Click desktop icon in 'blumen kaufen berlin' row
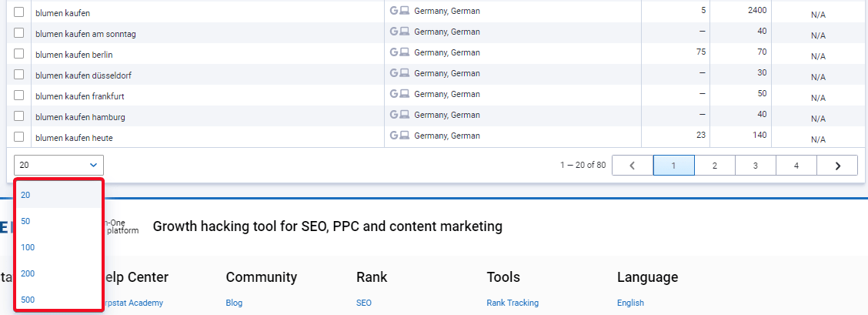Viewport: 868px width, 315px height. tap(405, 52)
